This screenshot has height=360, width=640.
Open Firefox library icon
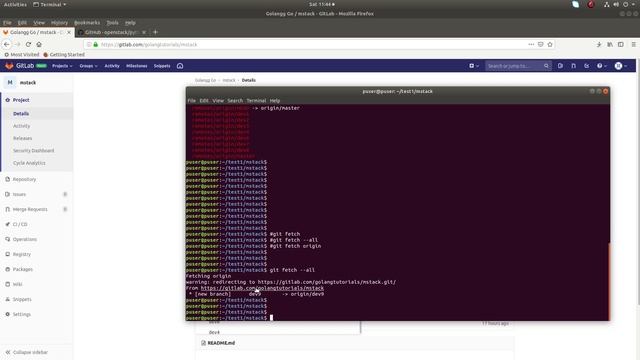(x=610, y=44)
